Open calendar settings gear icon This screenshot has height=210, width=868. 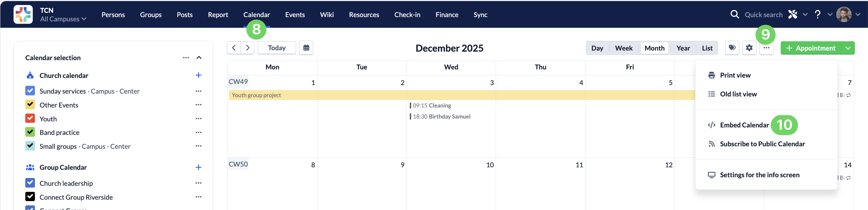tap(749, 48)
